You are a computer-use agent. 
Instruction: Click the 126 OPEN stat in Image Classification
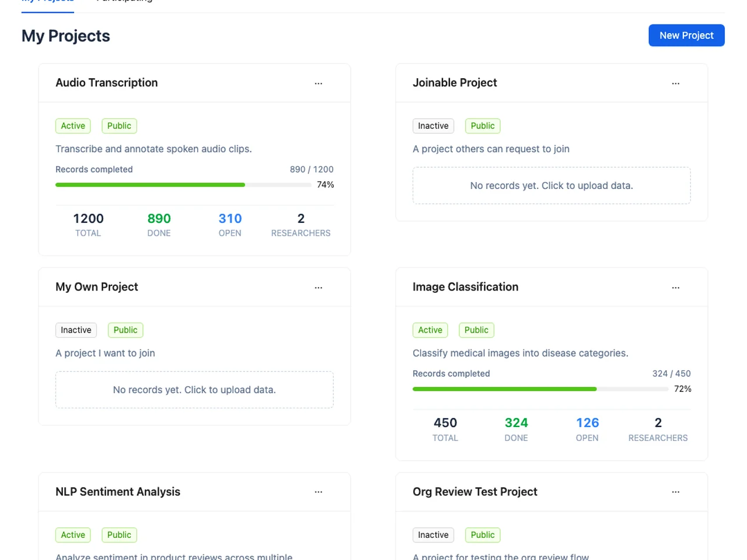pyautogui.click(x=587, y=429)
